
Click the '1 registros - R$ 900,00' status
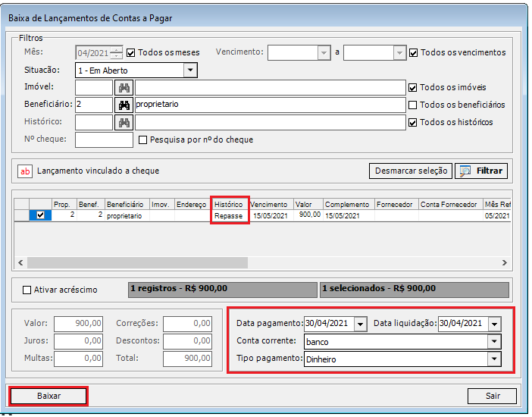[223, 290]
